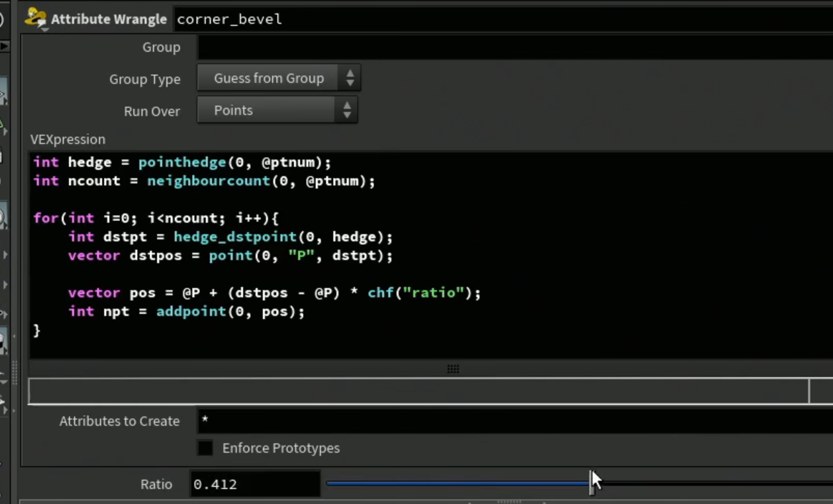This screenshot has width=833, height=504.
Task: Edit the node name field corner_bevel
Action: click(503, 19)
